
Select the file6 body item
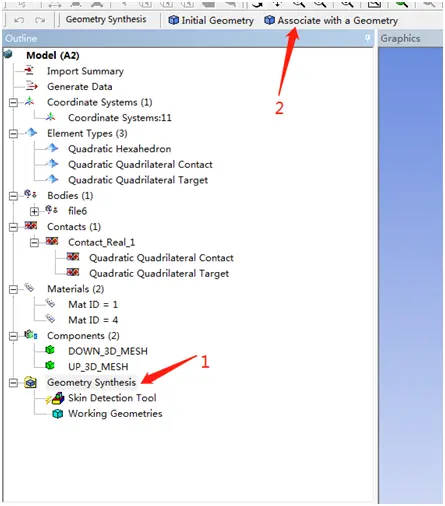click(x=77, y=211)
